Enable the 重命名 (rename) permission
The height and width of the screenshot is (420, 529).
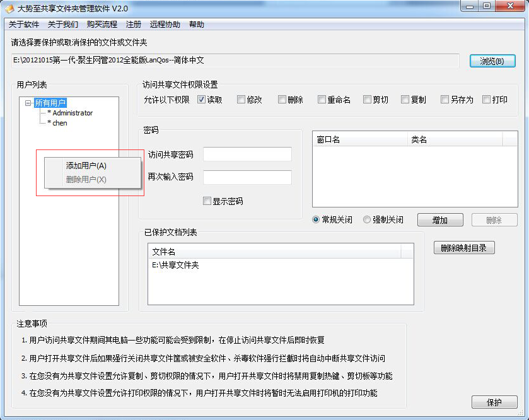coord(321,99)
